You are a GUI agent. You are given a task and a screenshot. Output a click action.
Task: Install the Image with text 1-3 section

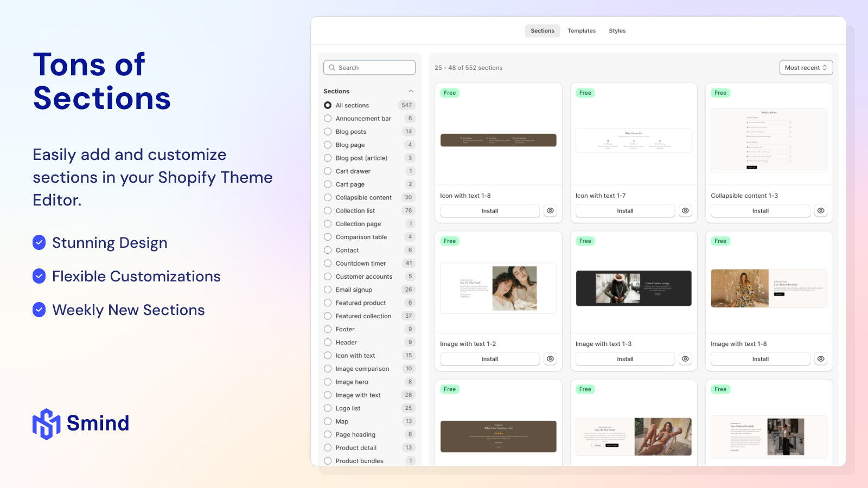pos(625,359)
